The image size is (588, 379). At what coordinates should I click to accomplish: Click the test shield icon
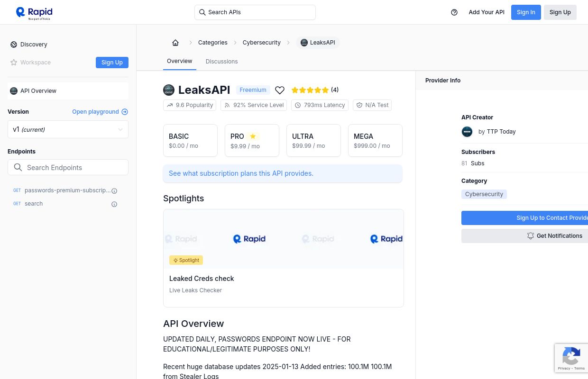359,105
